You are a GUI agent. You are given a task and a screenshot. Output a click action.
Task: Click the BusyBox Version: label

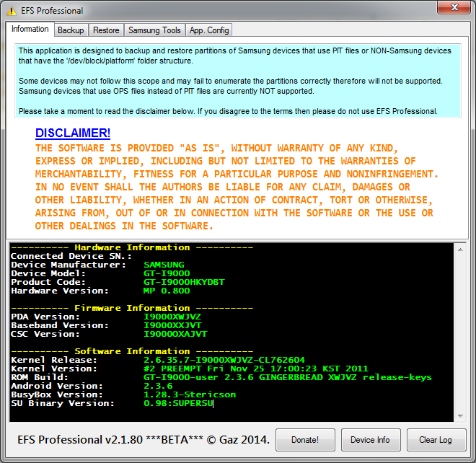click(x=57, y=394)
